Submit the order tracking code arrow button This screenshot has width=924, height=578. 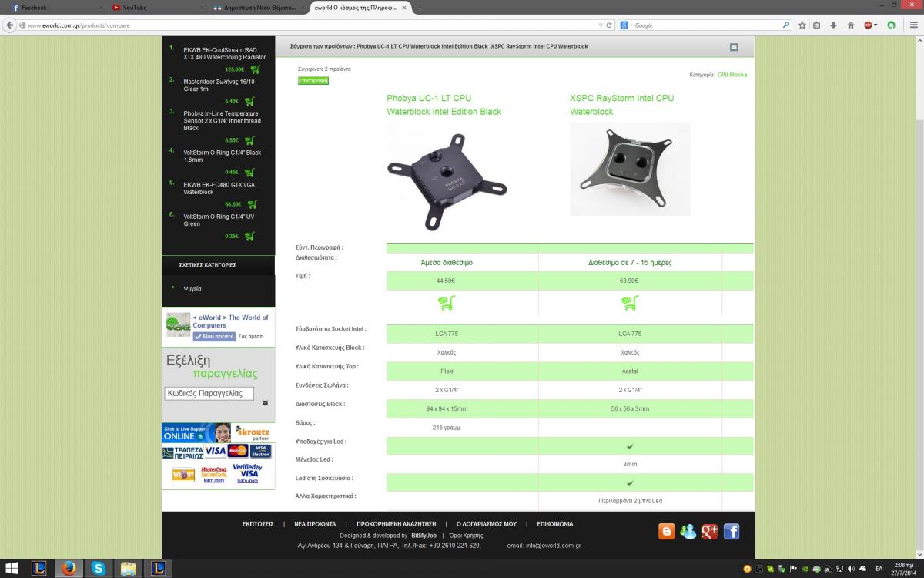(265, 403)
